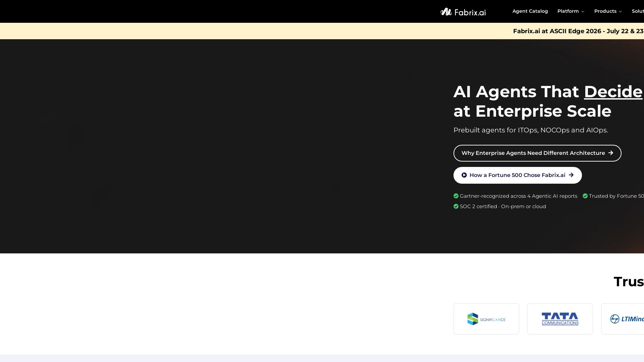Open the Agent Catalog menu item
The width and height of the screenshot is (644, 362).
click(530, 11)
